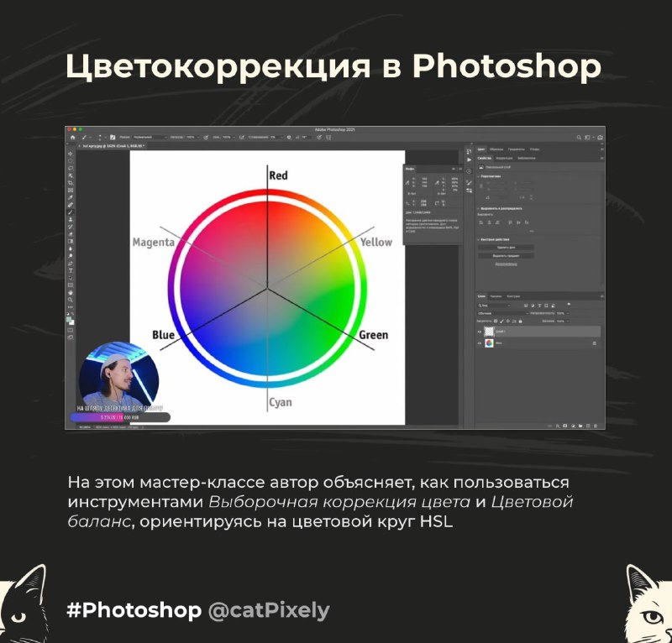The height and width of the screenshot is (643, 672).
Task: Toggle lock transparent pixels in Layers panel
Action: [x=496, y=321]
